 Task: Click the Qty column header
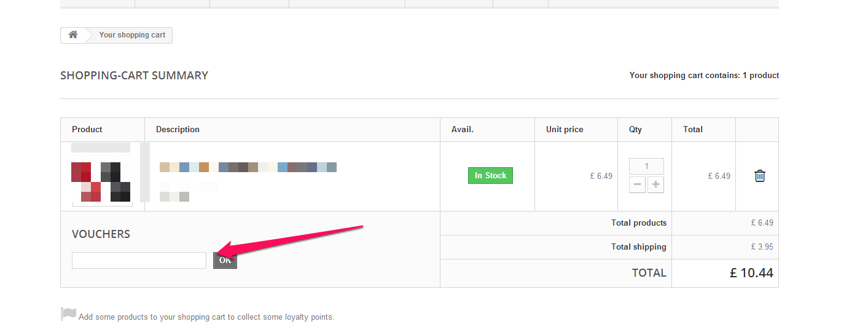click(x=635, y=130)
